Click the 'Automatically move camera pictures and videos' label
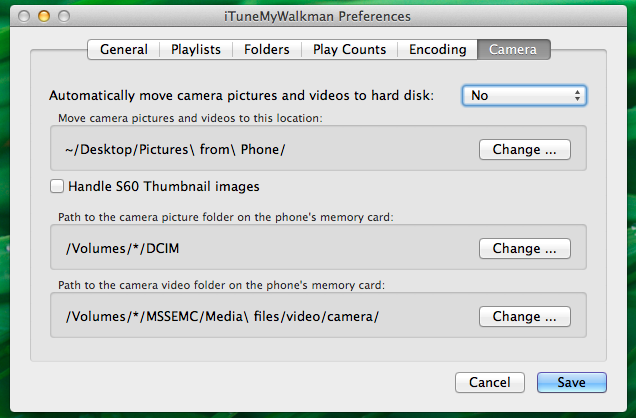This screenshot has height=418, width=636. 241,96
